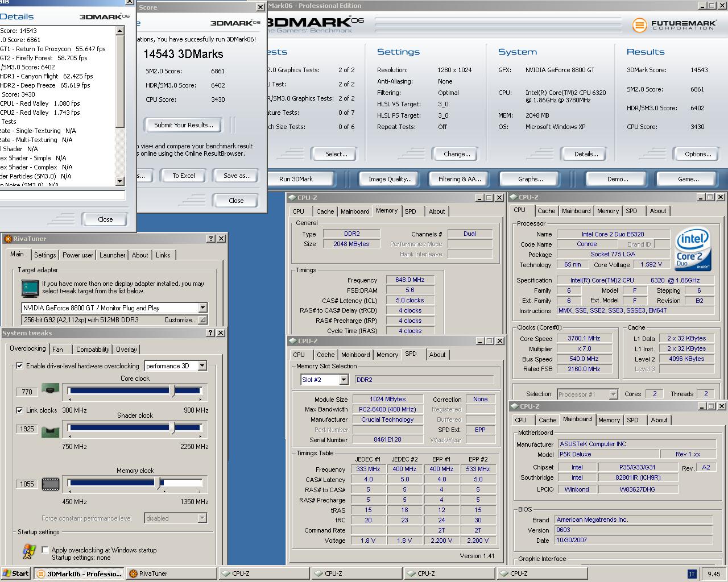Image resolution: width=728 pixels, height=582 pixels.
Task: Click the IT language indicator in system tray
Action: pos(692,574)
